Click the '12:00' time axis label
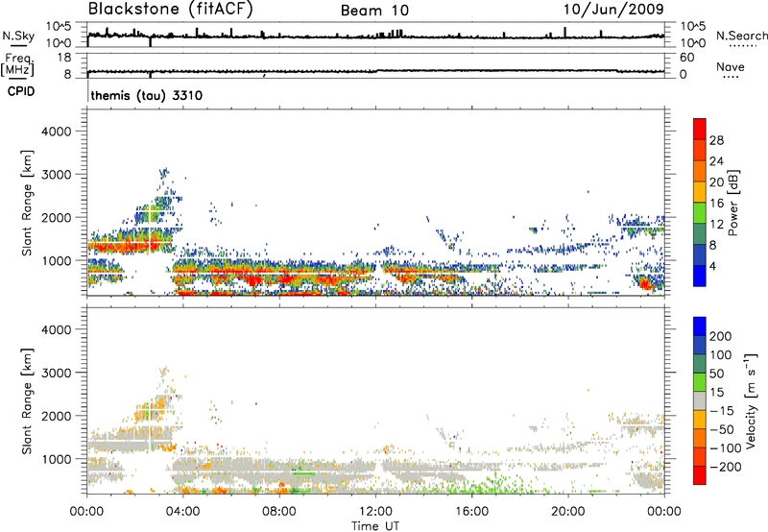Screen dimensions: 768x532 coord(375,512)
